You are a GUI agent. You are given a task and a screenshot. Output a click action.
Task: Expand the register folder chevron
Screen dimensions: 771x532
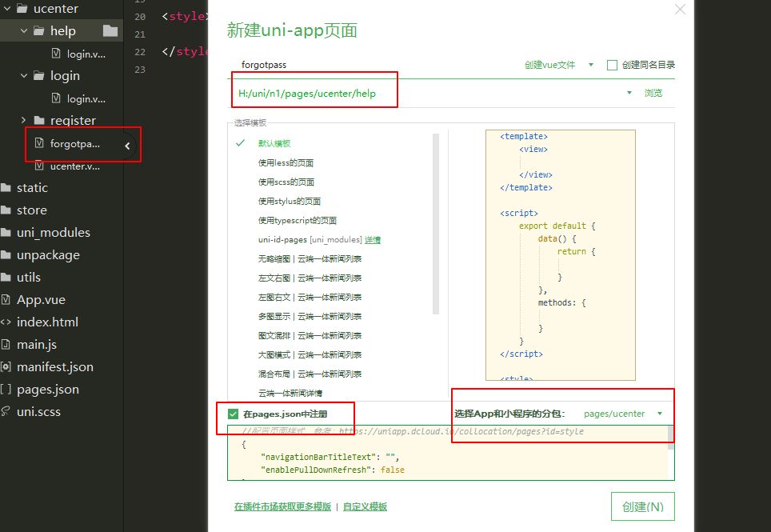click(x=23, y=120)
